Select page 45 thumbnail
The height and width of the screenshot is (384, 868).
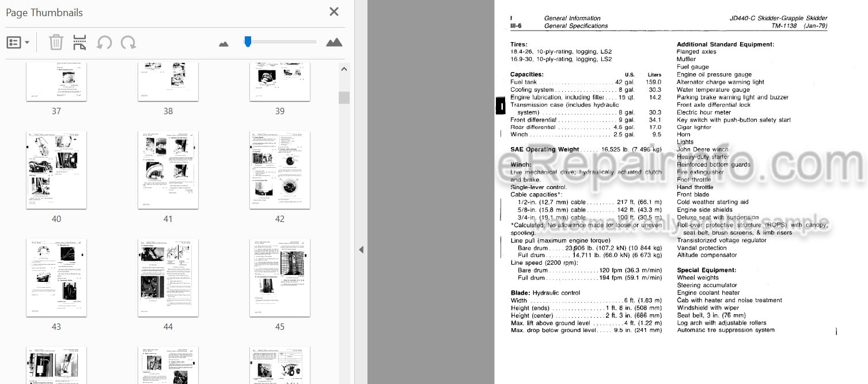point(280,277)
